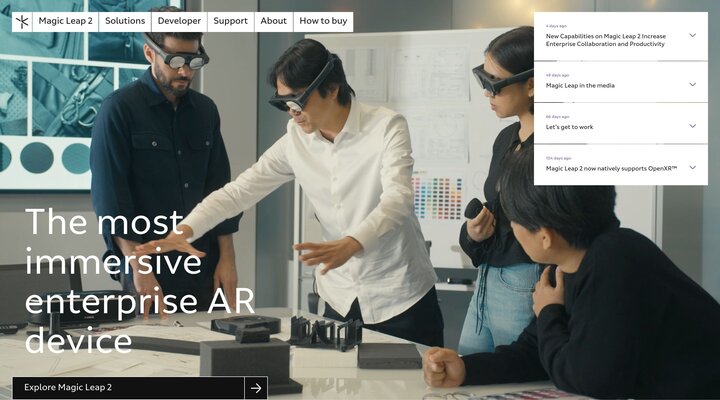Expand the Magic Leap in the media chevron
Viewport: 720px width, 400px height.
click(692, 84)
